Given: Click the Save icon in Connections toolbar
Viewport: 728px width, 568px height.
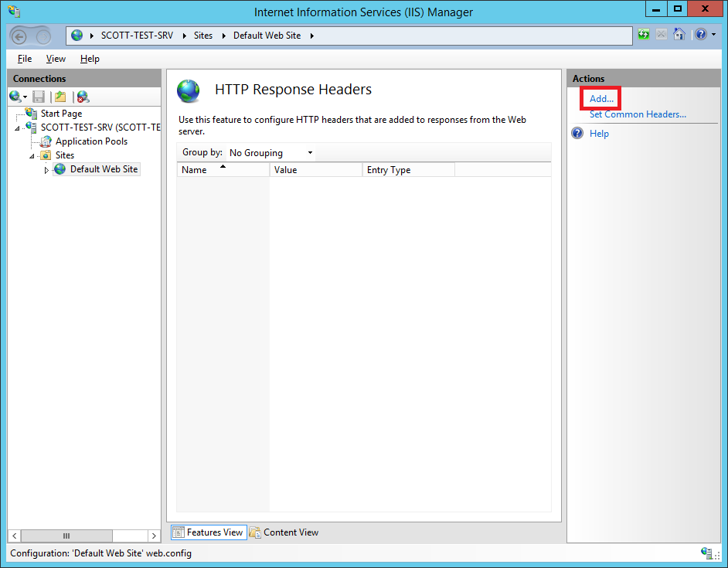Looking at the screenshot, I should tap(39, 97).
